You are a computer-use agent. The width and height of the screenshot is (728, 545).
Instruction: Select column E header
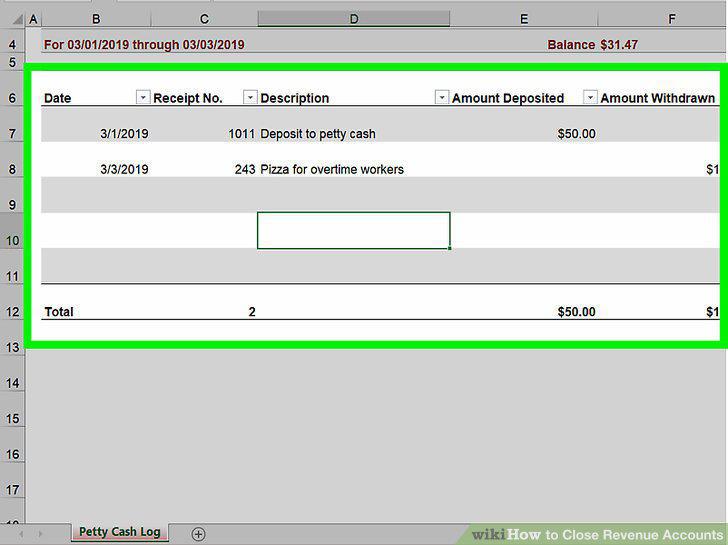pyautogui.click(x=524, y=19)
